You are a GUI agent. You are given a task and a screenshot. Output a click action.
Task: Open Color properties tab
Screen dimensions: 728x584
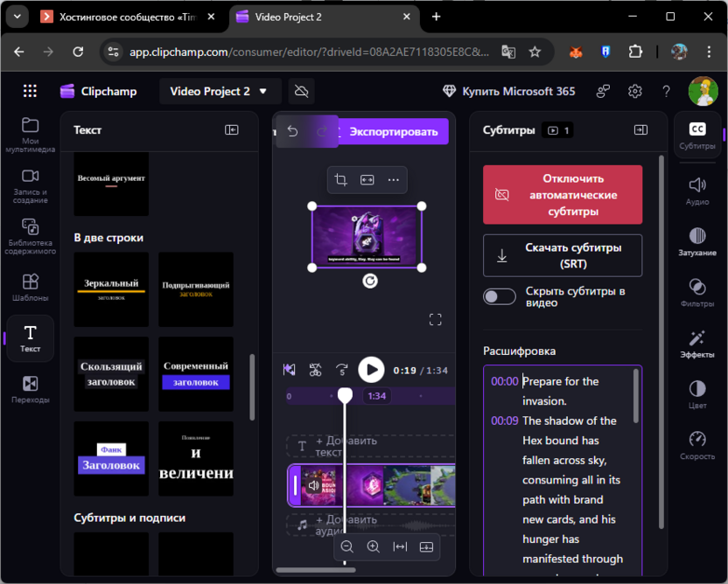point(697,395)
